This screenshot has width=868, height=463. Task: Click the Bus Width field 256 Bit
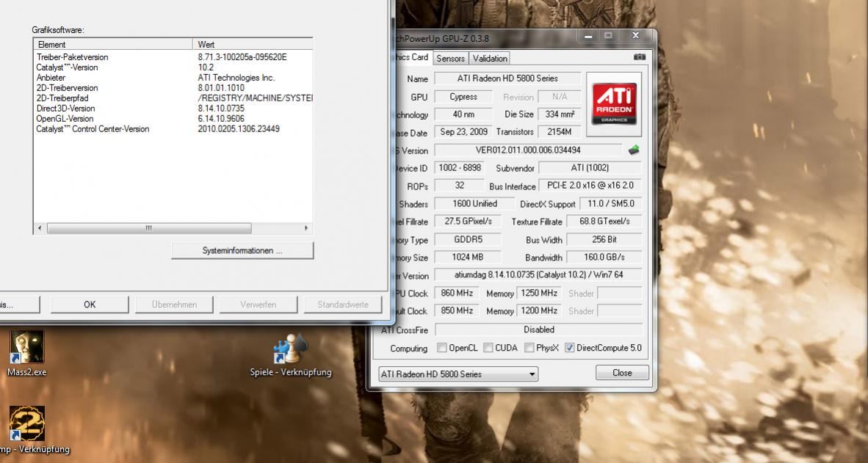[604, 239]
